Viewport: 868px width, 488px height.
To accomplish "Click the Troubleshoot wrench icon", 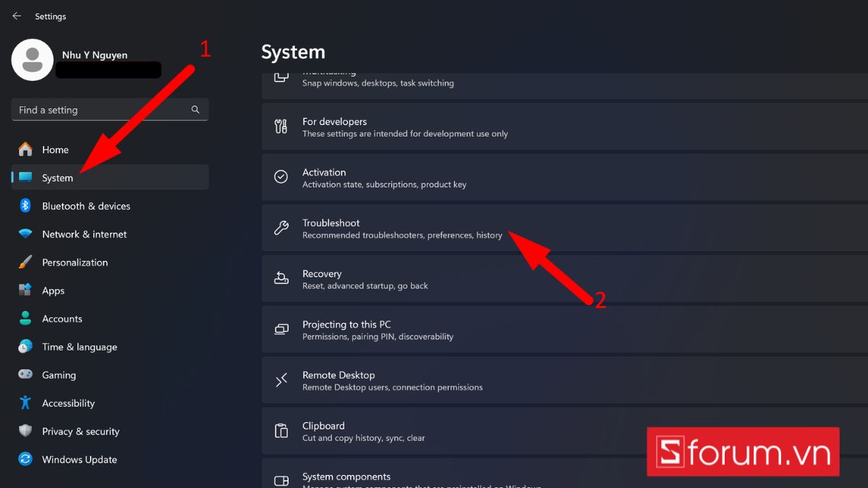I will 281,228.
